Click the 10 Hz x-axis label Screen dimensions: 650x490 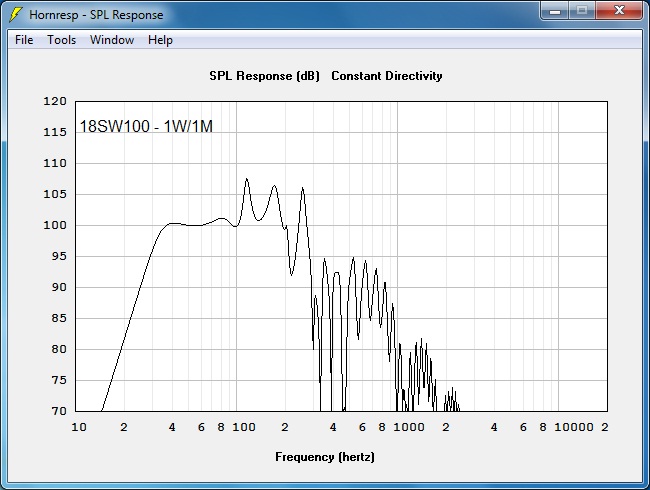pos(79,427)
